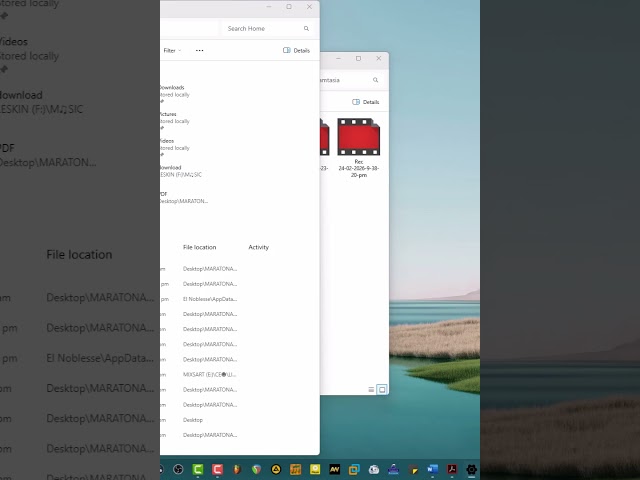Screen dimensions: 640x480
Task: Close the Camtasia File Explorer window
Action: click(379, 58)
